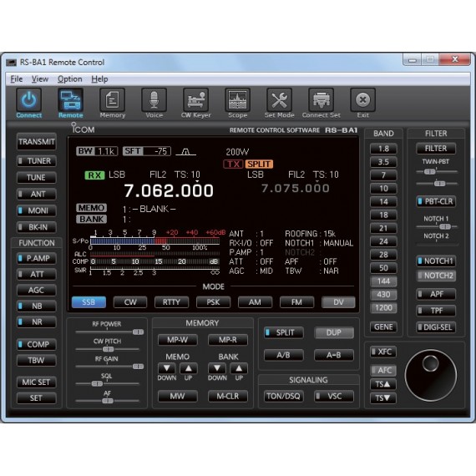Click the TUNE button
This screenshot has height=476, width=476.
tap(37, 177)
